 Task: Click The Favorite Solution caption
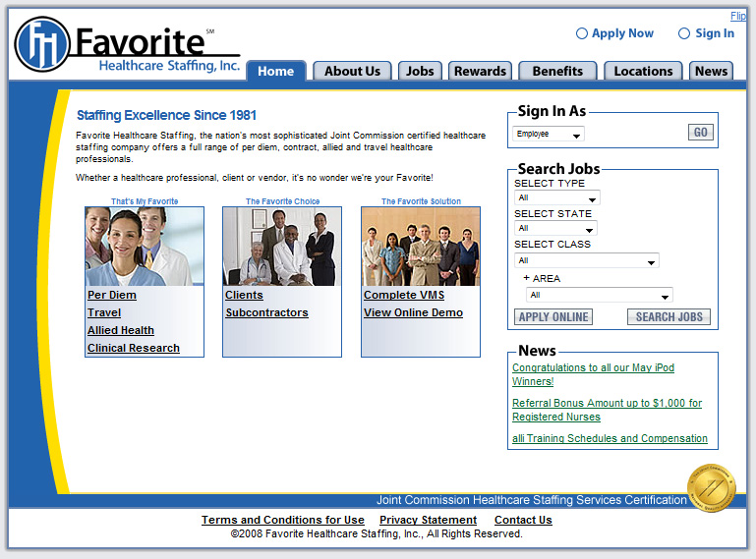pos(421,201)
